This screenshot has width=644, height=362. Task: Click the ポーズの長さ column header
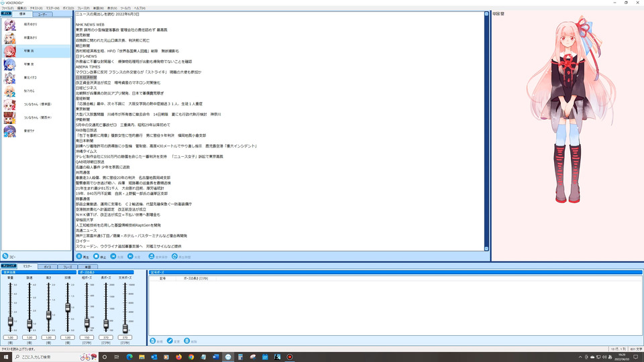pos(195,278)
